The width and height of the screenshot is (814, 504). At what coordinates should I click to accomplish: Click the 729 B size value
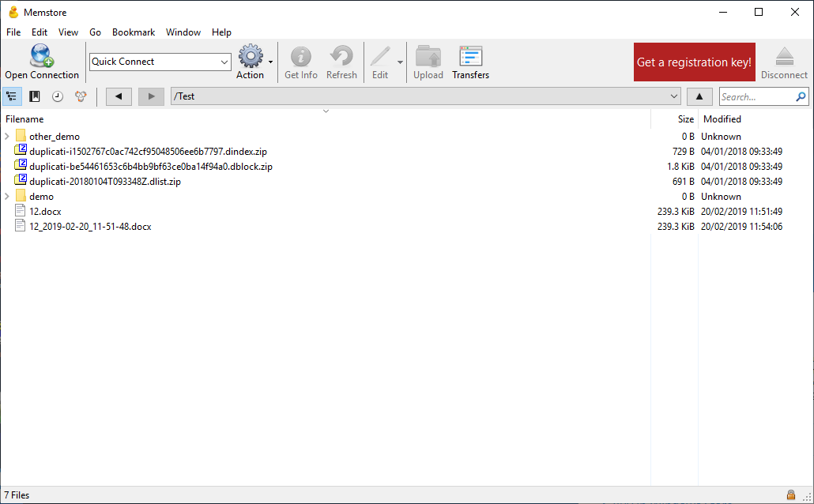[x=683, y=151]
